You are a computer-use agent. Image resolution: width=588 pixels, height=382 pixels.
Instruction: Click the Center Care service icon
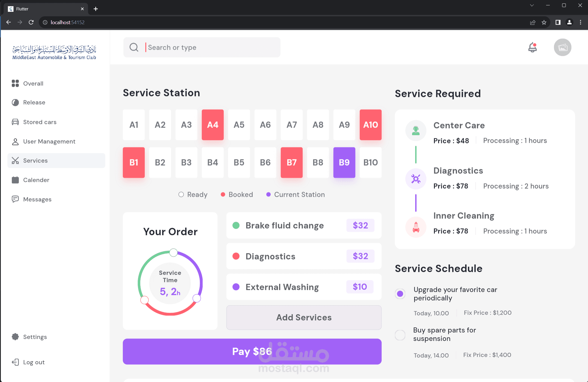[x=416, y=130]
